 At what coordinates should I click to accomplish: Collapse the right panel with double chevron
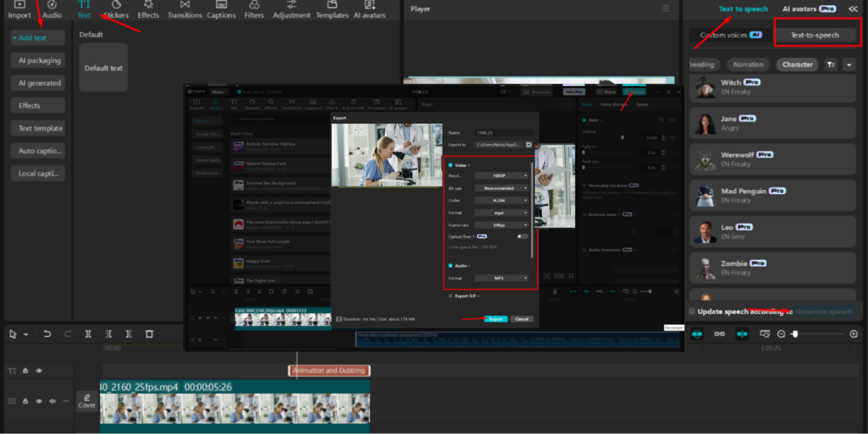pos(853,9)
